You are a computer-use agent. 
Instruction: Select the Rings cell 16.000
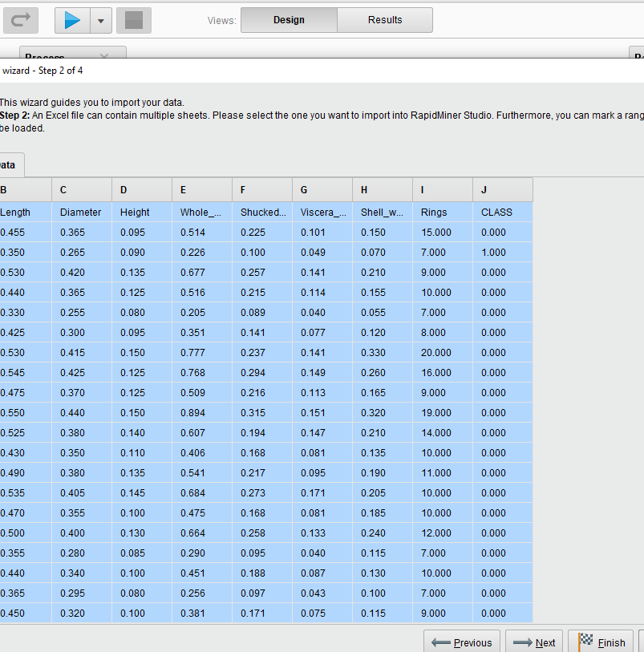point(443,373)
